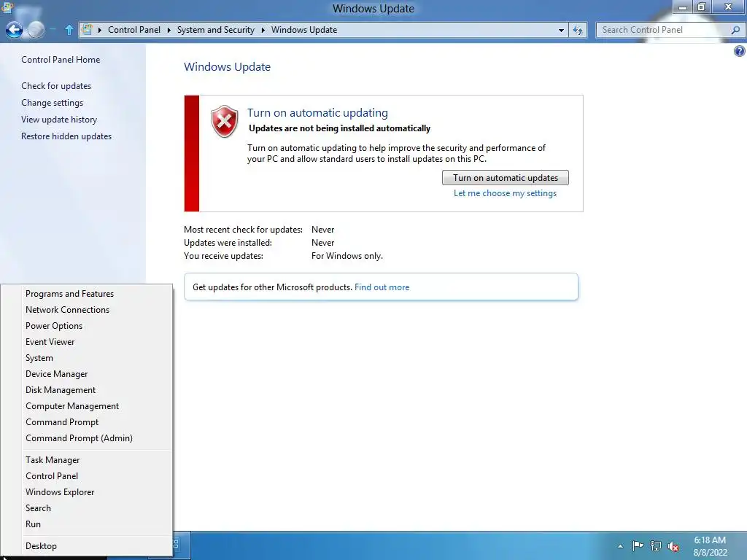Click the Never value beside Most recent check

(322, 230)
